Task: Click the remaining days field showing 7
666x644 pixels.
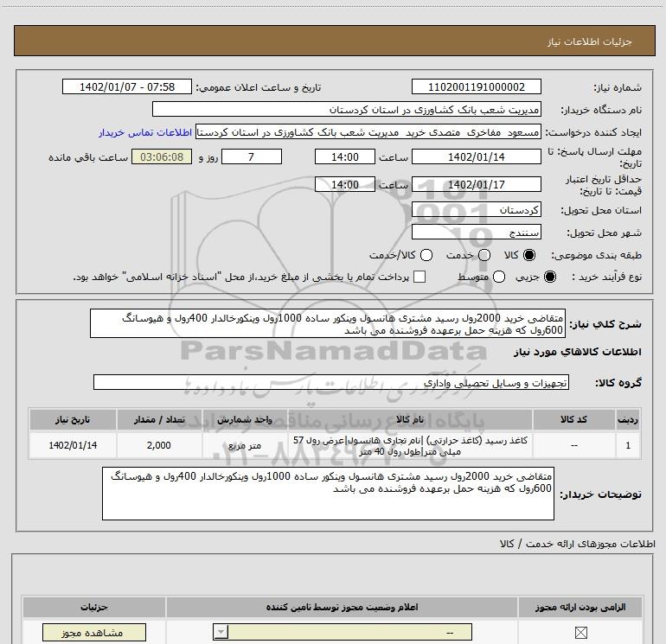Action: pyautogui.click(x=252, y=157)
